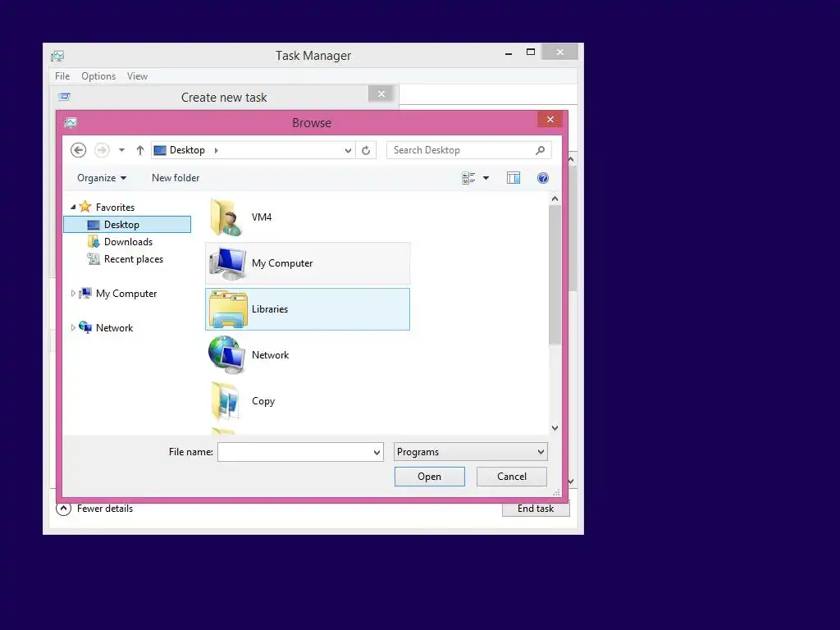This screenshot has height=630, width=840.
Task: Select the Copy folder icon
Action: 226,400
